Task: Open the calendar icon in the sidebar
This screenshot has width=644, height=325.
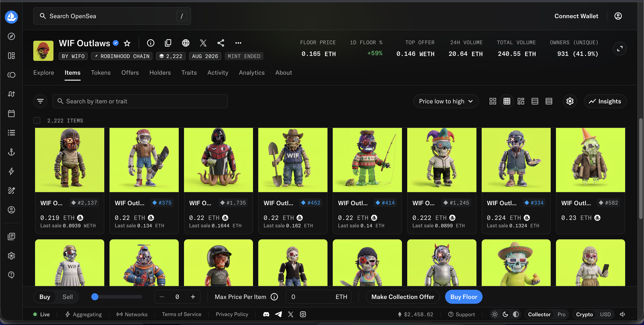Action: coord(11,113)
